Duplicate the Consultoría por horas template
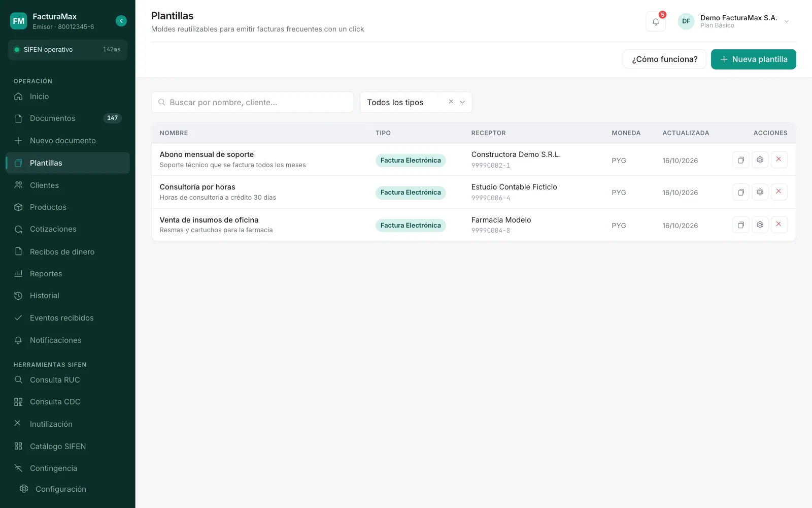The width and height of the screenshot is (812, 508). [741, 192]
